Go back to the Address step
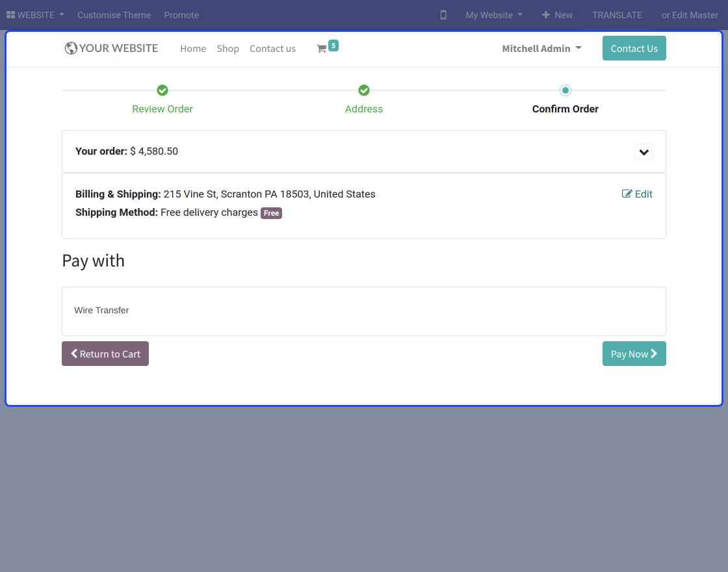Image resolution: width=728 pixels, height=572 pixels. (x=364, y=109)
